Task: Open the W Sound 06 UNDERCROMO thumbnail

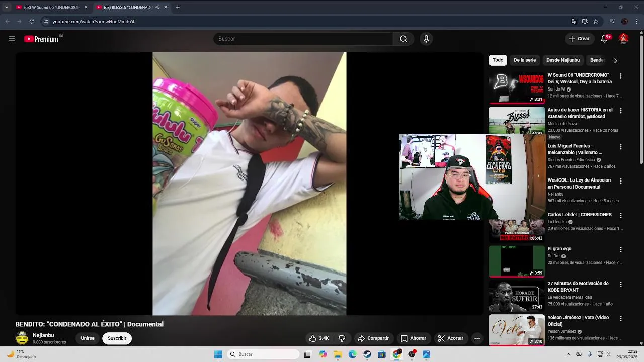Action: pyautogui.click(x=517, y=88)
